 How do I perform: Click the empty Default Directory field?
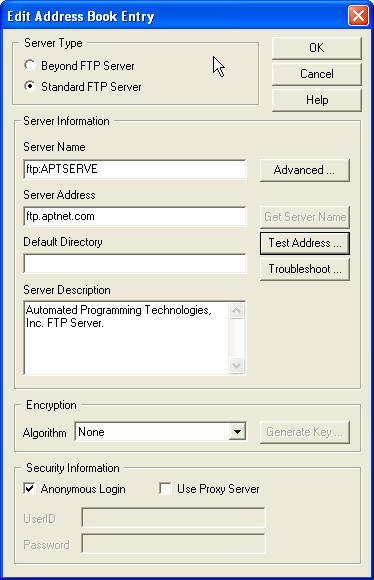pyautogui.click(x=135, y=263)
